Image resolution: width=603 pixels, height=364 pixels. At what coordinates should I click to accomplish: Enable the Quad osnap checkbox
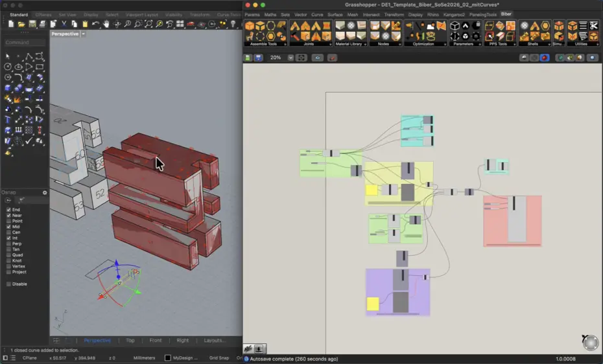click(x=8, y=255)
